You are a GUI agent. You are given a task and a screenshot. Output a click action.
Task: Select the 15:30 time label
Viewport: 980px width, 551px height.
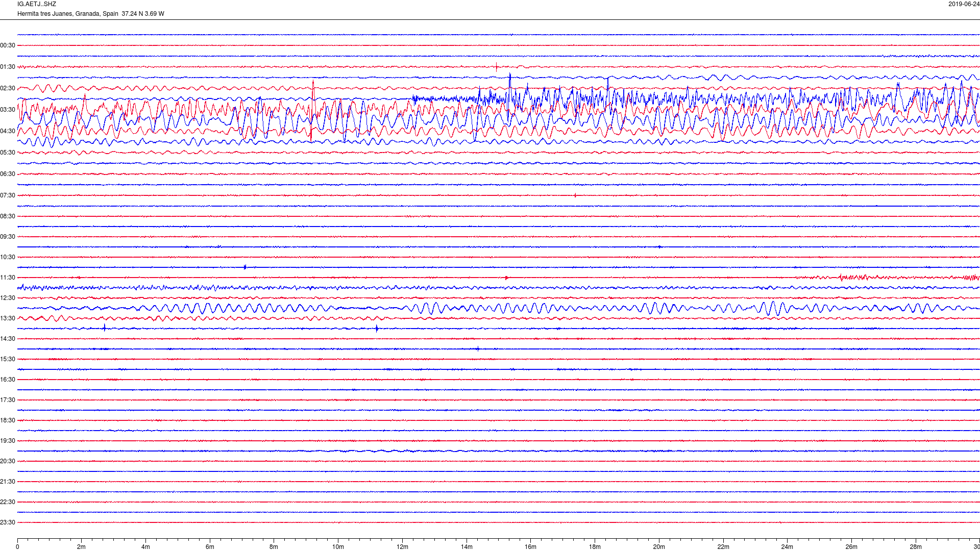8,359
